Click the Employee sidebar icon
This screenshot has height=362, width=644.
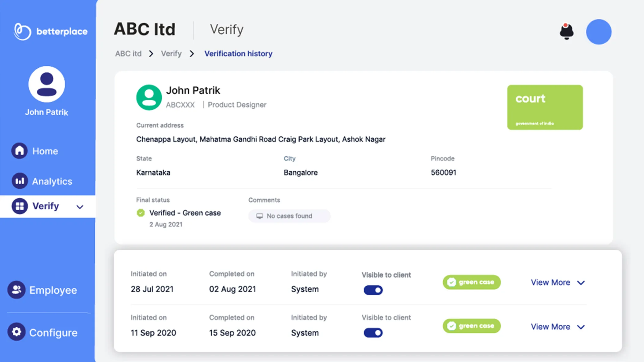(x=16, y=290)
